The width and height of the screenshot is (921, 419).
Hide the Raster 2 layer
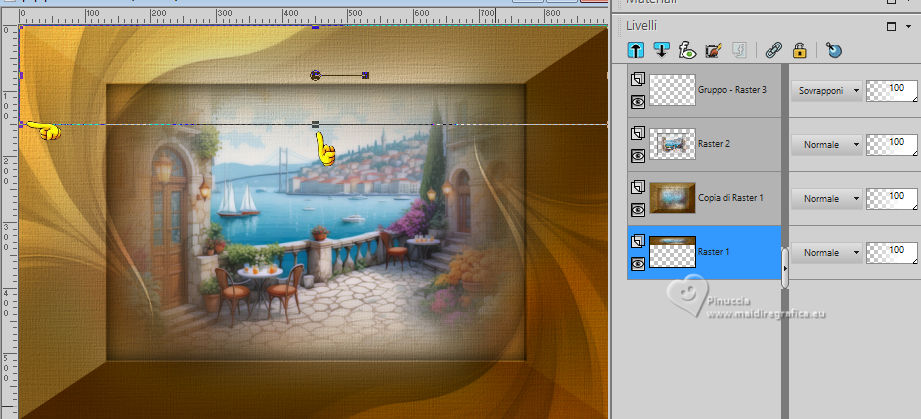638,156
